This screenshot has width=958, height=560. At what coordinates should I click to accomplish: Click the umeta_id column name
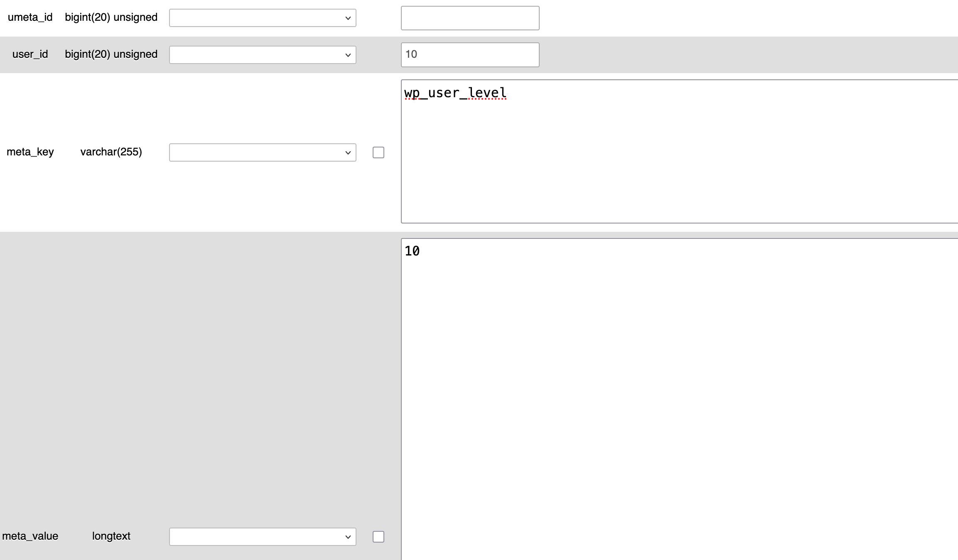tap(30, 17)
